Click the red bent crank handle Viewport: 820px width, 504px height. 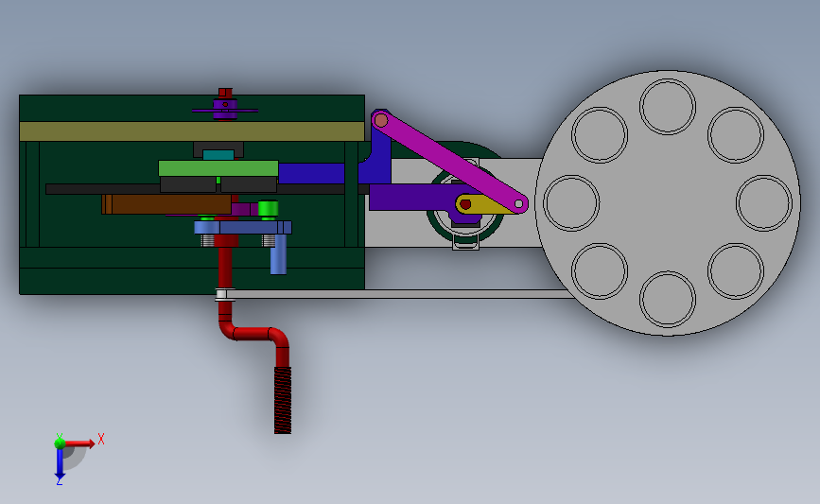(x=253, y=333)
